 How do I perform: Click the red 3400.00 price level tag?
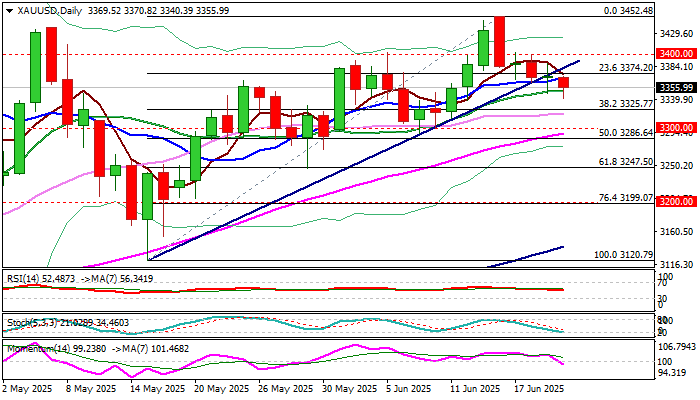point(676,52)
